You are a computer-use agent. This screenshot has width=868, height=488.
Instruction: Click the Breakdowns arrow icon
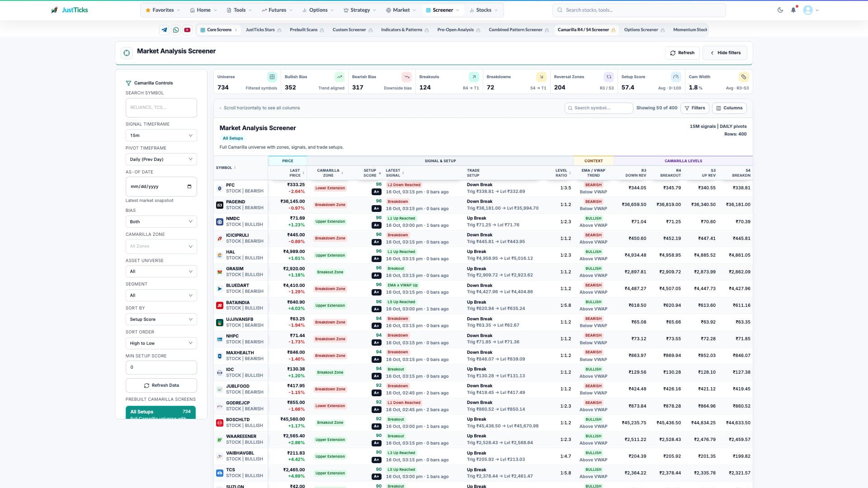[x=541, y=77]
